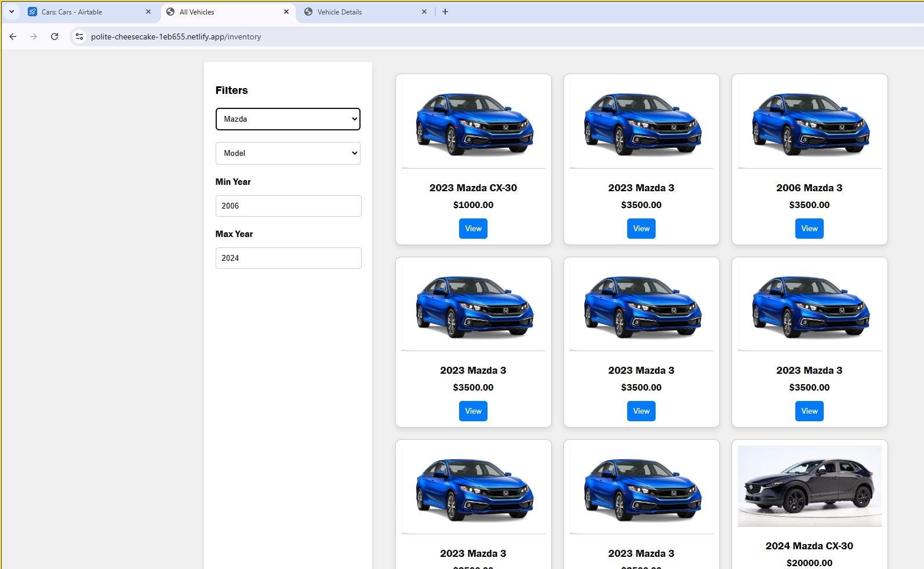Open the 2024 Mazda CX-30 car photo
The width and height of the screenshot is (924, 569).
[810, 486]
